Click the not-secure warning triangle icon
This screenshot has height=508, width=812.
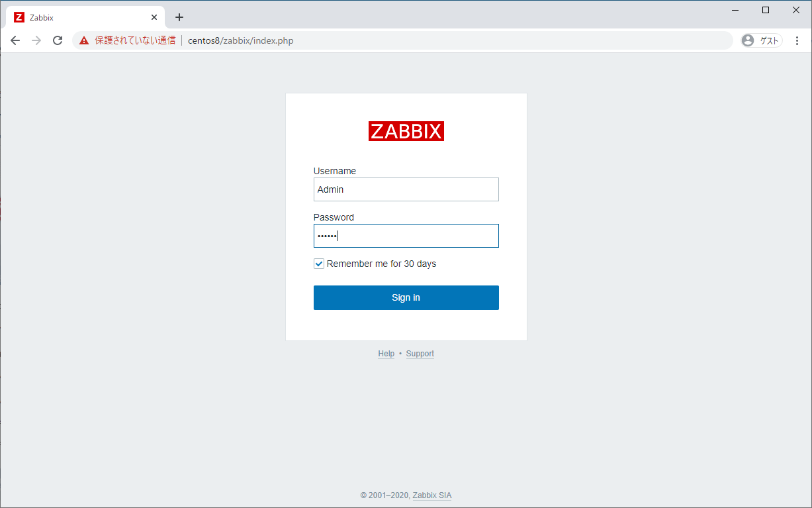point(84,40)
